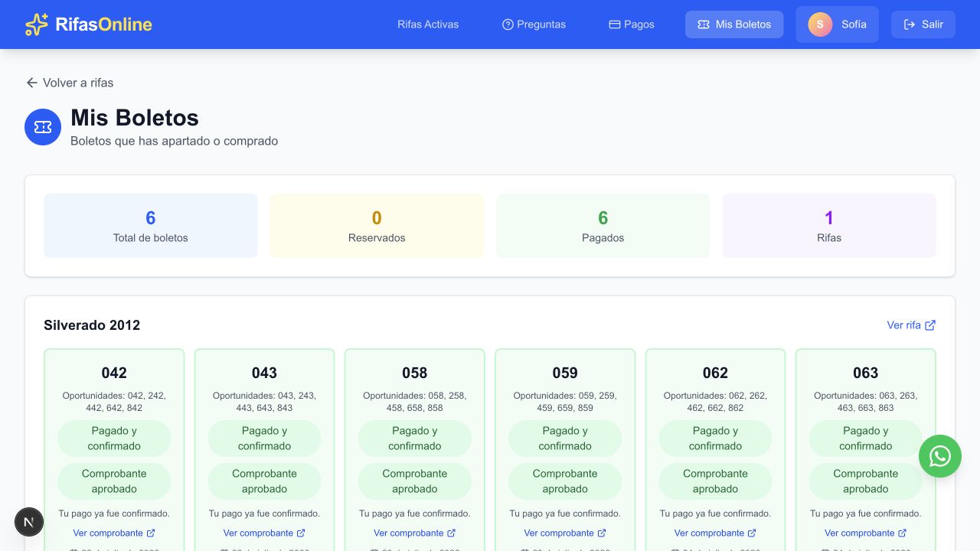Click the Mis Boletos page heading
This screenshot has height=551, width=980.
(x=135, y=118)
